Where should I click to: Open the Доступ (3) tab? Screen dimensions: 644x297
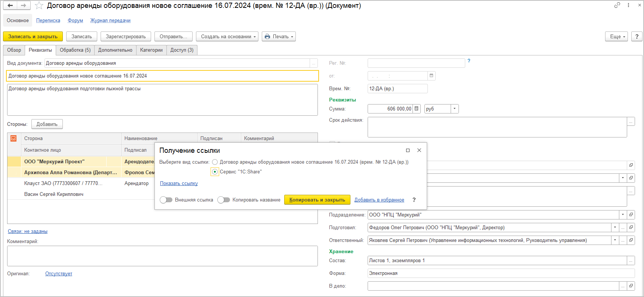click(x=182, y=50)
